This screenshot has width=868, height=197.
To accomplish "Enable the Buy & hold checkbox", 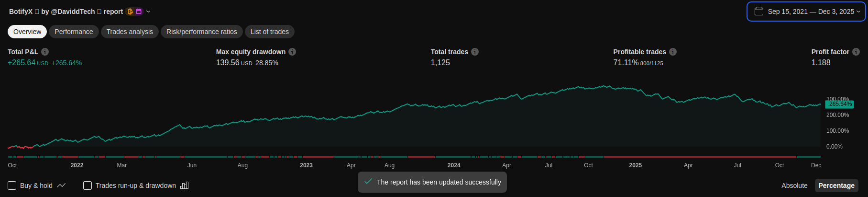I will [x=12, y=185].
